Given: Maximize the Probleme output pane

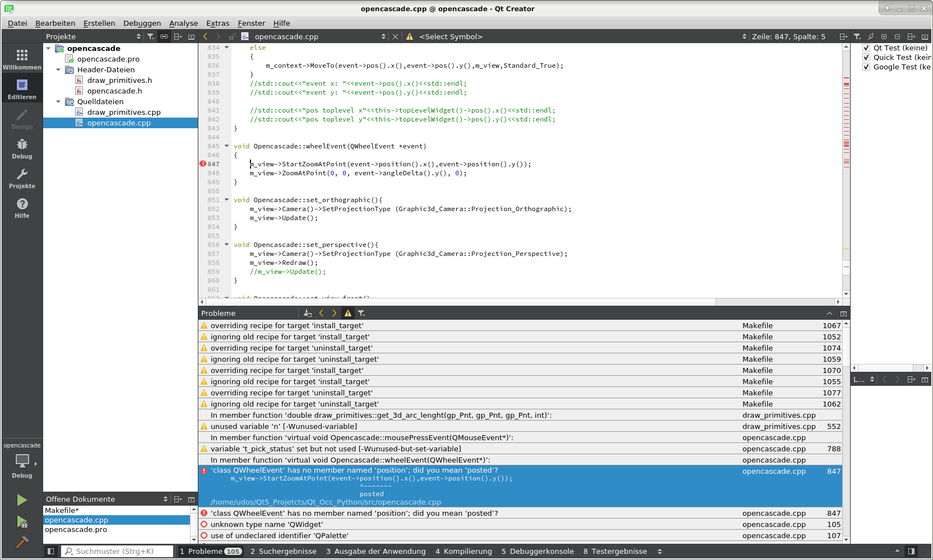Looking at the screenshot, I should [830, 314].
